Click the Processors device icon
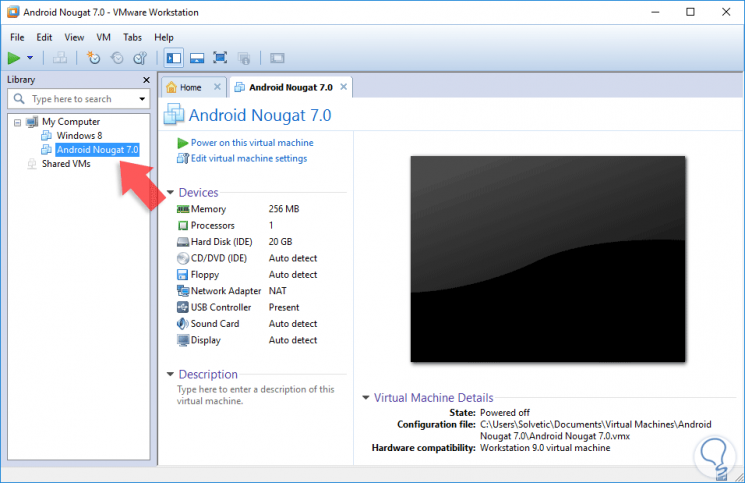This screenshot has width=745, height=483. click(183, 226)
